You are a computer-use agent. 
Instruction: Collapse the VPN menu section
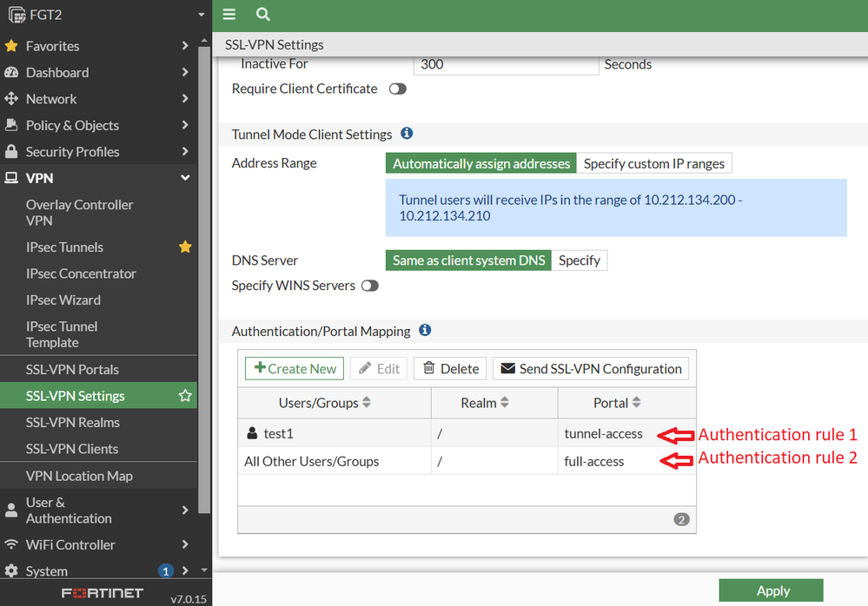[185, 178]
